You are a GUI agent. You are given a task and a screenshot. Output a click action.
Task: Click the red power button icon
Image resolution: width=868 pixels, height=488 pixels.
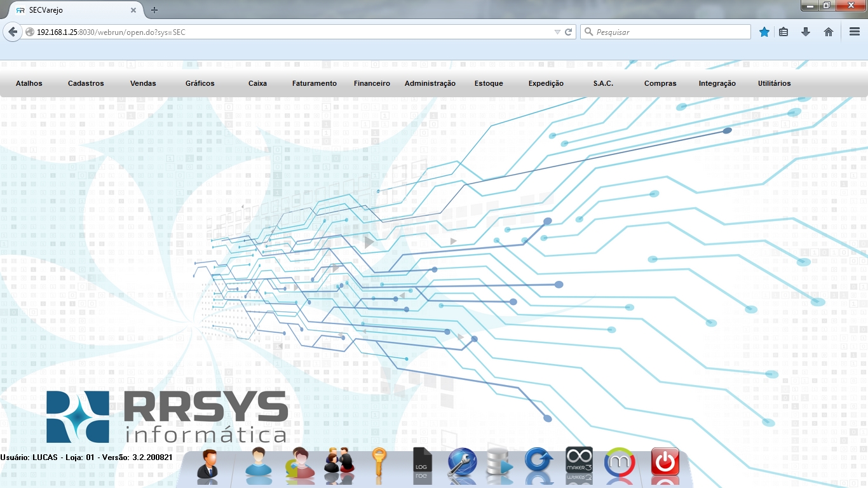[x=665, y=462]
